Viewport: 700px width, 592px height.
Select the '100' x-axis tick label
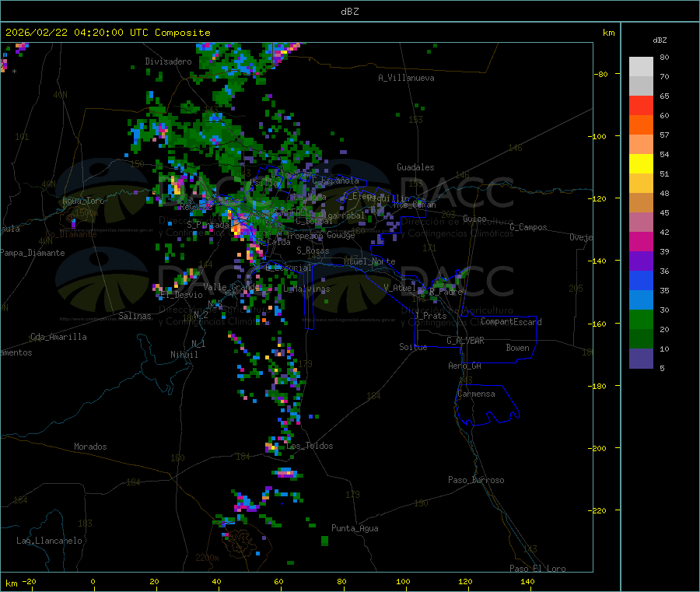coord(403,582)
